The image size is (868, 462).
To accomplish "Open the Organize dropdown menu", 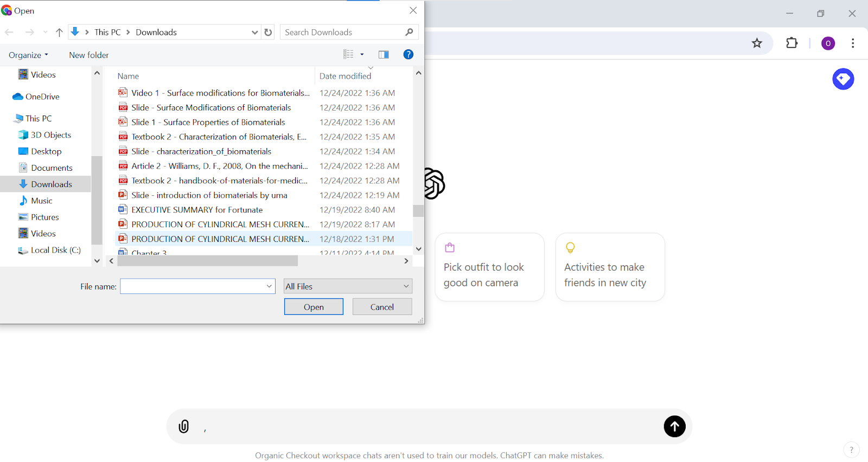I will 28,55.
